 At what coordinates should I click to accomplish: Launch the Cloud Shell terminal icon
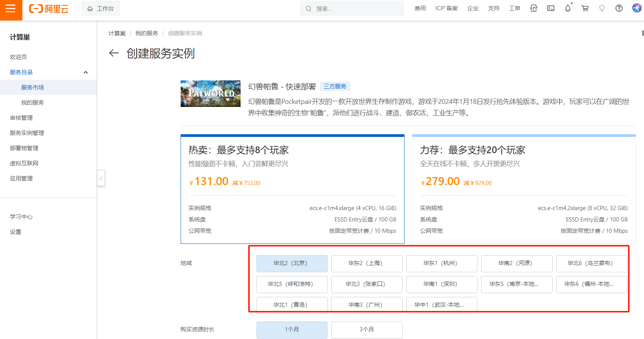[551, 8]
